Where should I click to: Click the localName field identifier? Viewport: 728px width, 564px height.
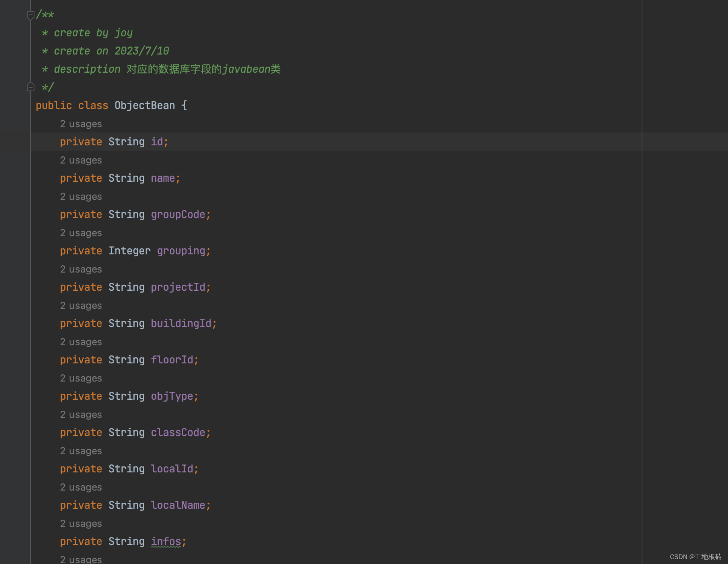(178, 505)
